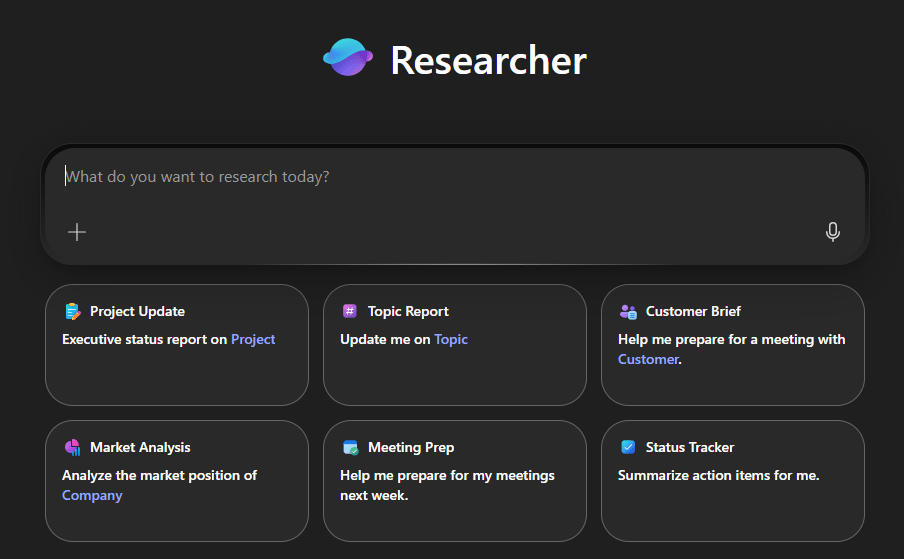Click the Project Update notepad icon
904x559 pixels.
[72, 311]
